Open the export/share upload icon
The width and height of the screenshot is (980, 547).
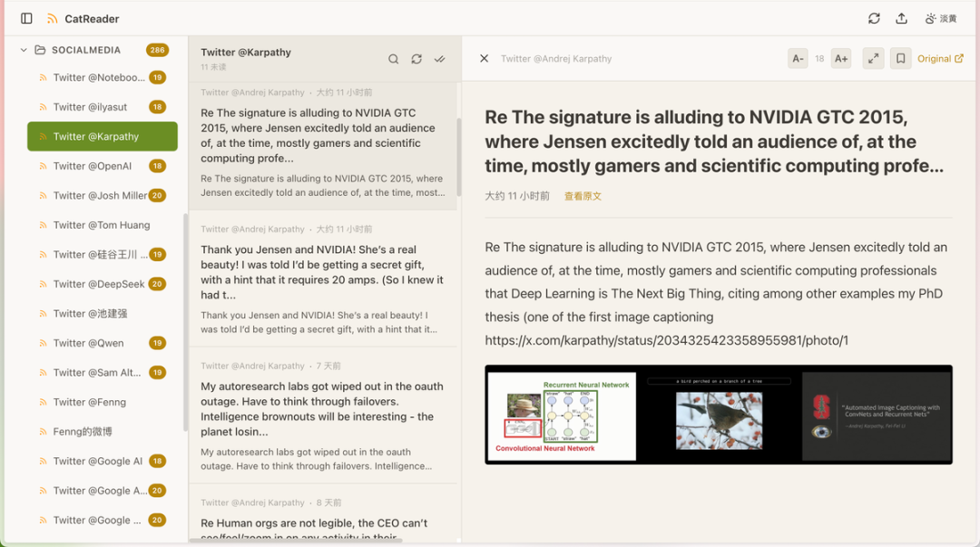click(x=901, y=18)
